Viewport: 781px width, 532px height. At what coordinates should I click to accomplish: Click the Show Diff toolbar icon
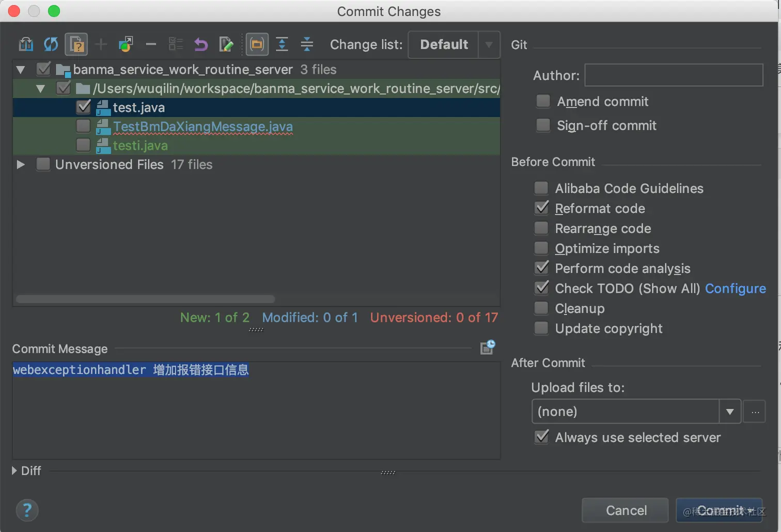(26, 44)
